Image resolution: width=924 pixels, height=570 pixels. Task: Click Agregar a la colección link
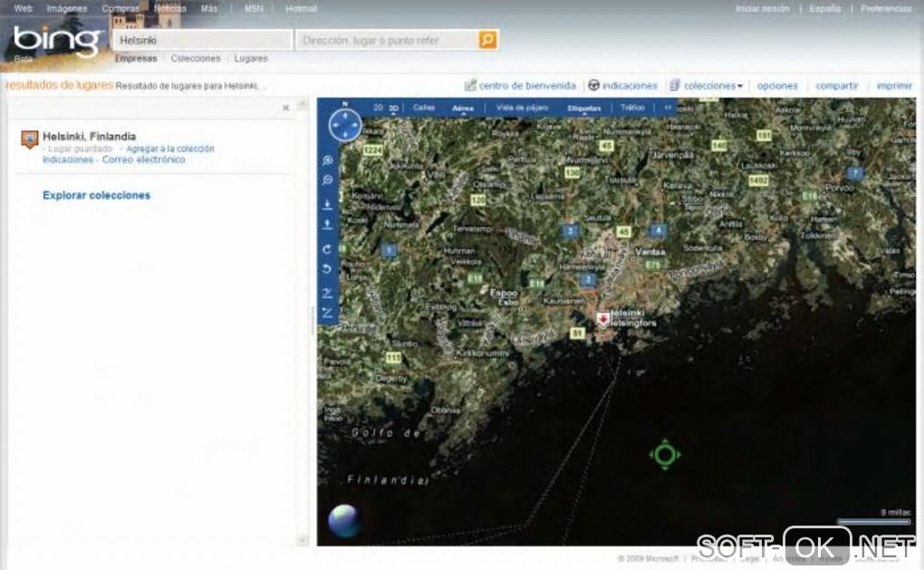click(x=170, y=149)
